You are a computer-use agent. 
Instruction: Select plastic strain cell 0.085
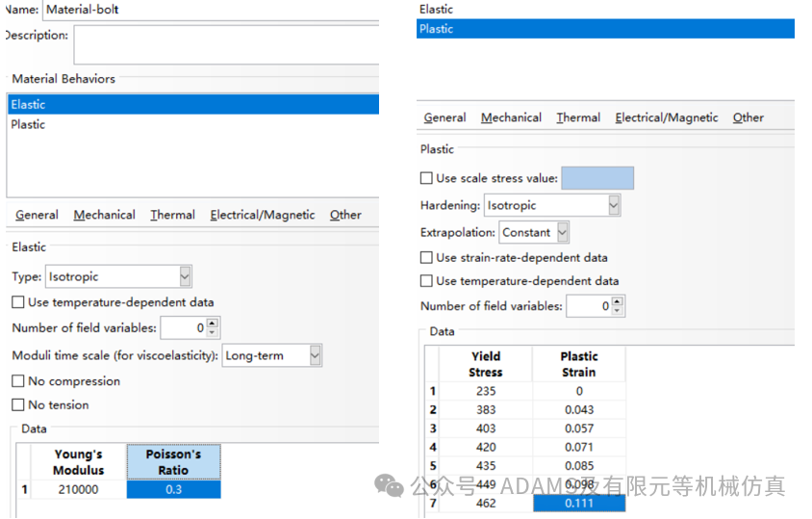579,466
